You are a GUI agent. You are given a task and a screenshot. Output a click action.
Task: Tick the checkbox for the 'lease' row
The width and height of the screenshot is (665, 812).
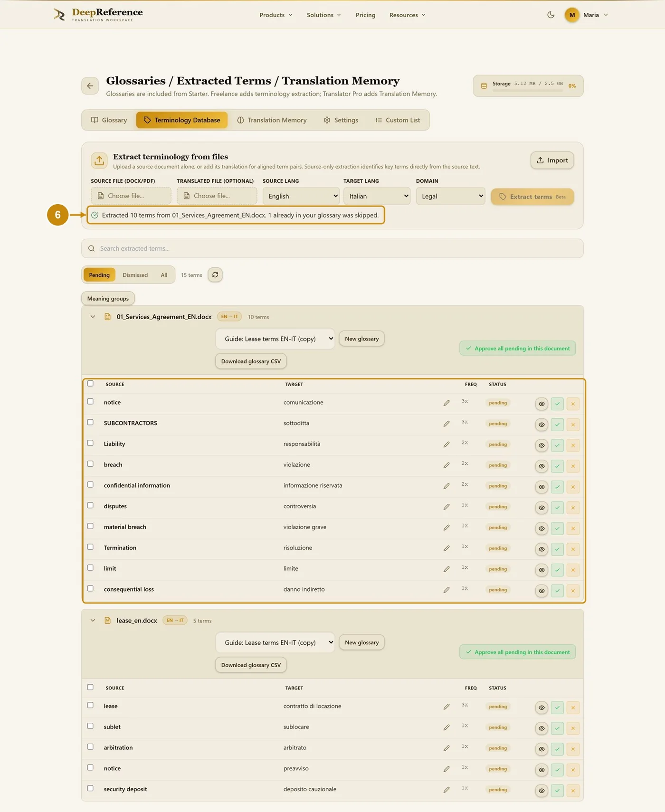(x=90, y=706)
